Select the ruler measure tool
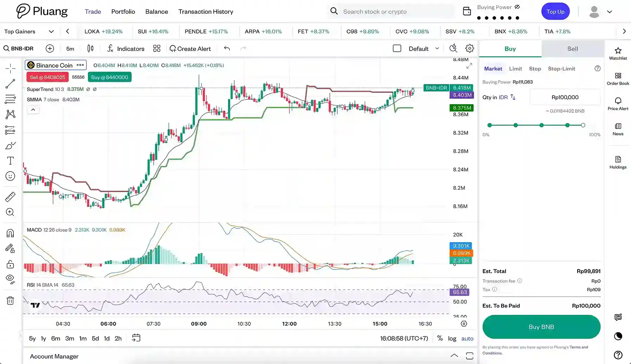631x364 pixels. point(10,197)
